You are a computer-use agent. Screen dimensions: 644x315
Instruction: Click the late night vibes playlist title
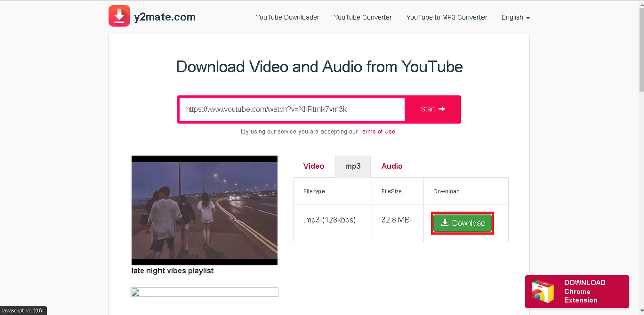[x=173, y=271]
